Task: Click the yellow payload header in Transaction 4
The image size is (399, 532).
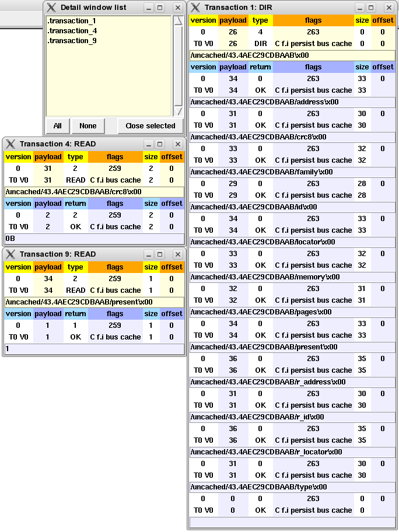Action: (x=48, y=157)
